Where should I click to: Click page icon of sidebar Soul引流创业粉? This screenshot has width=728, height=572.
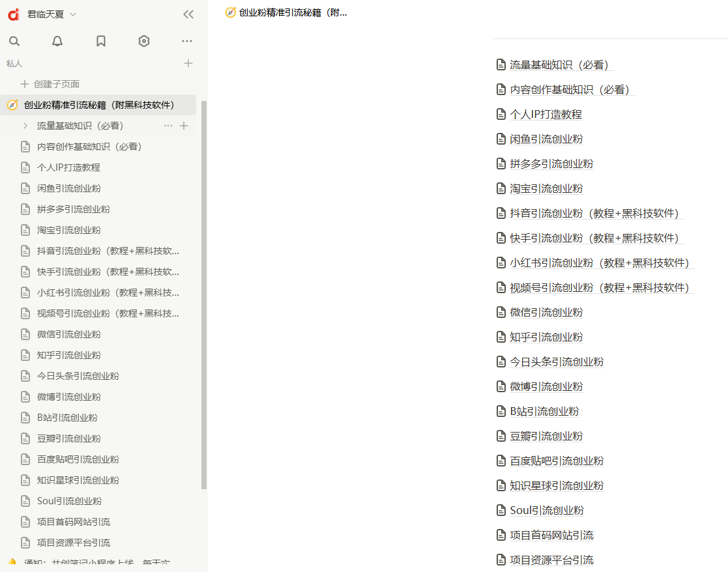(x=25, y=502)
